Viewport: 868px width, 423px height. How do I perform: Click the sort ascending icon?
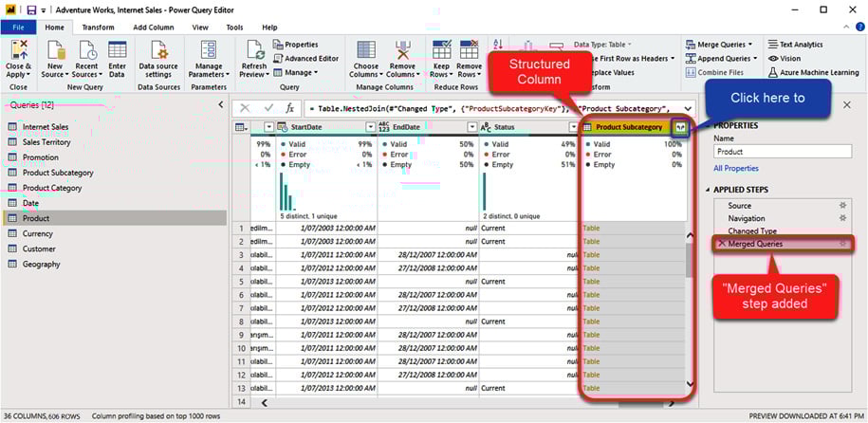pyautogui.click(x=497, y=44)
